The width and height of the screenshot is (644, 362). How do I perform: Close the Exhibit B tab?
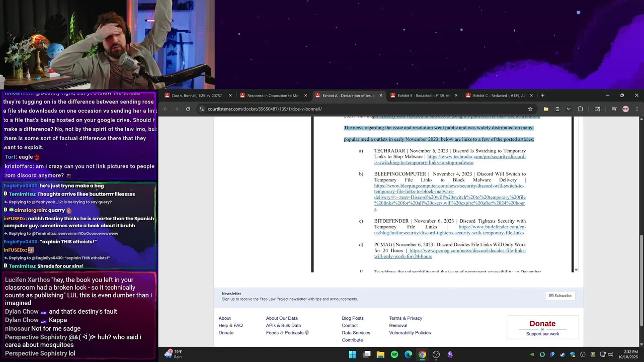tap(456, 96)
